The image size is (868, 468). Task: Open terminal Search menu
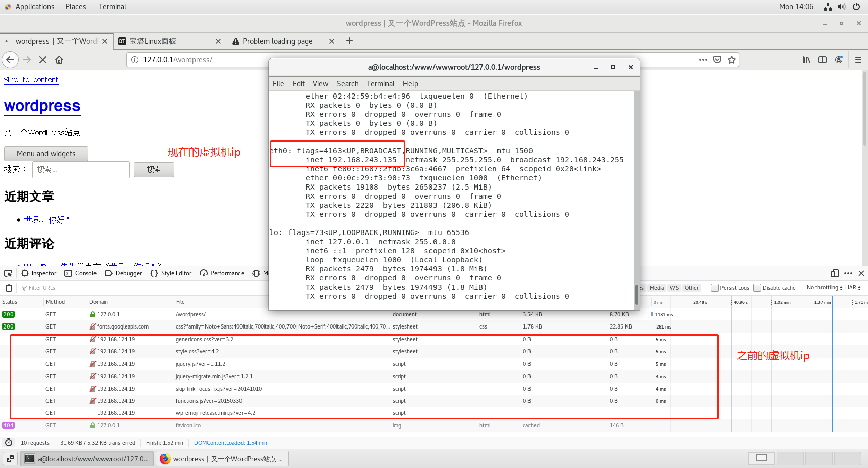(348, 84)
